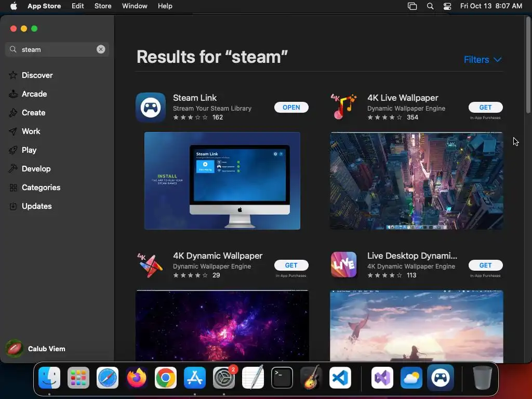The image size is (532, 399).
Task: Click inside the steam search field
Action: pyautogui.click(x=57, y=49)
